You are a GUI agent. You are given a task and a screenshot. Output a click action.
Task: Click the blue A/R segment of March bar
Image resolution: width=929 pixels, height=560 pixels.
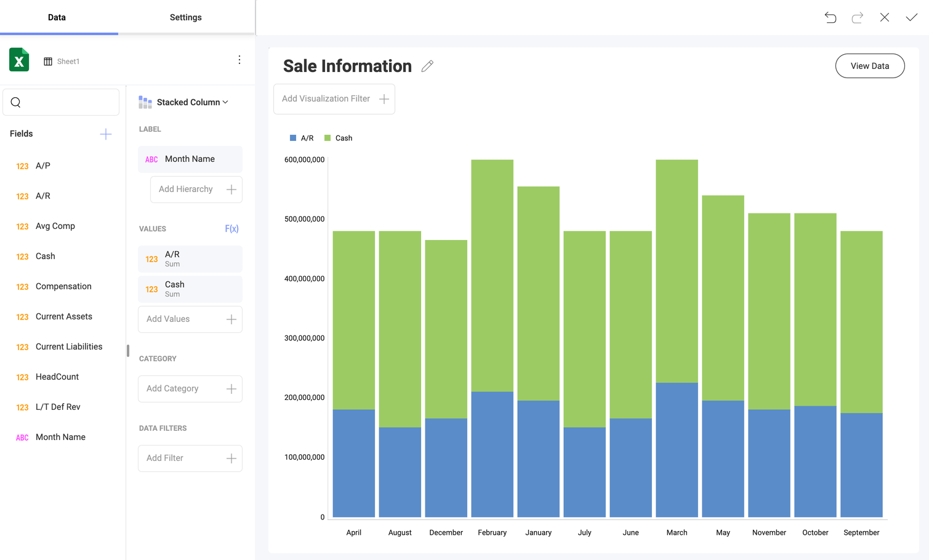(677, 450)
